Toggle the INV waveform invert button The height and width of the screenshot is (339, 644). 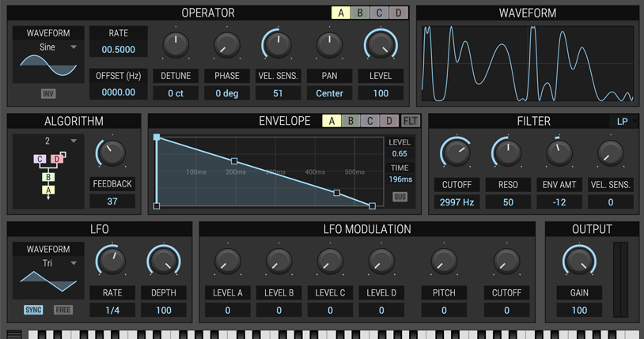click(x=48, y=94)
